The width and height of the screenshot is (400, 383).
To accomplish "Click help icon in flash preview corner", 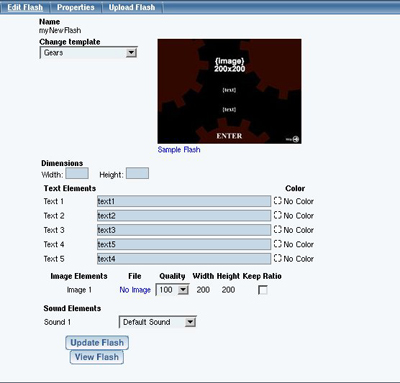I will click(296, 139).
